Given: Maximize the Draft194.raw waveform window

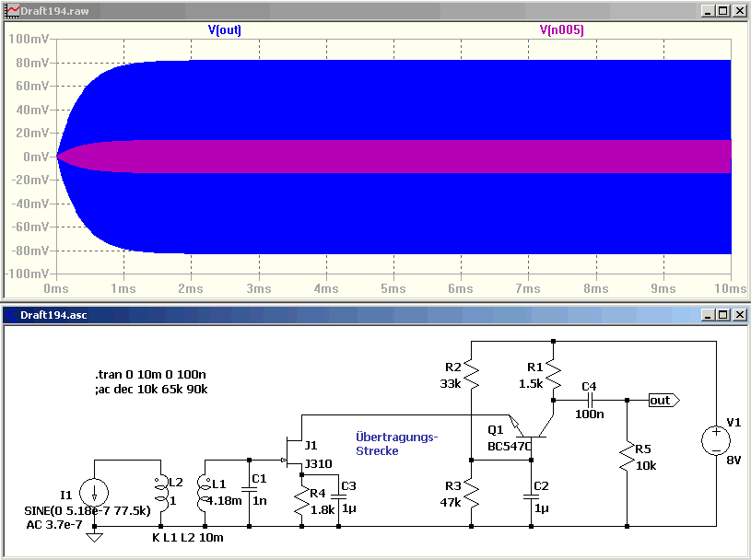Looking at the screenshot, I should 723,10.
